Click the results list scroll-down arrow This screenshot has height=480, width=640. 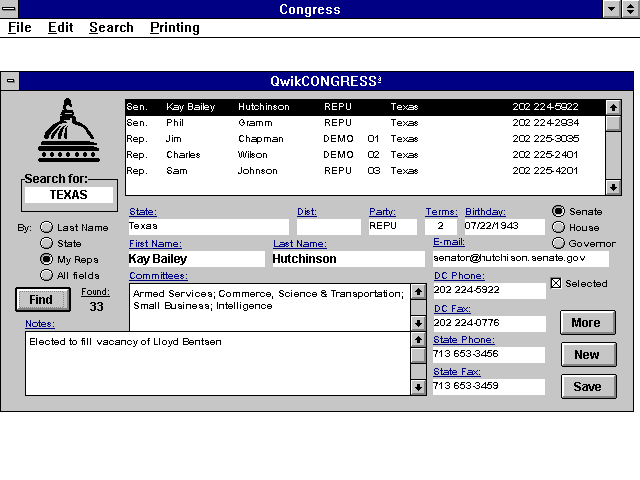click(x=613, y=187)
